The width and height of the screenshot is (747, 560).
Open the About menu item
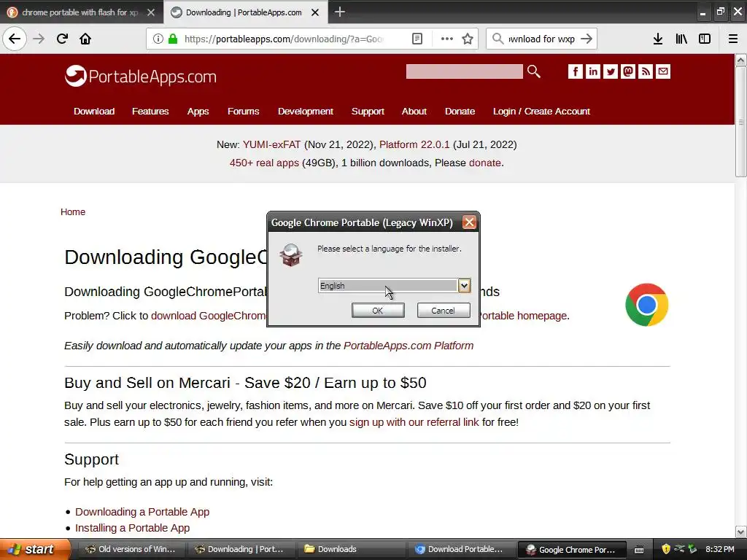pyautogui.click(x=414, y=112)
